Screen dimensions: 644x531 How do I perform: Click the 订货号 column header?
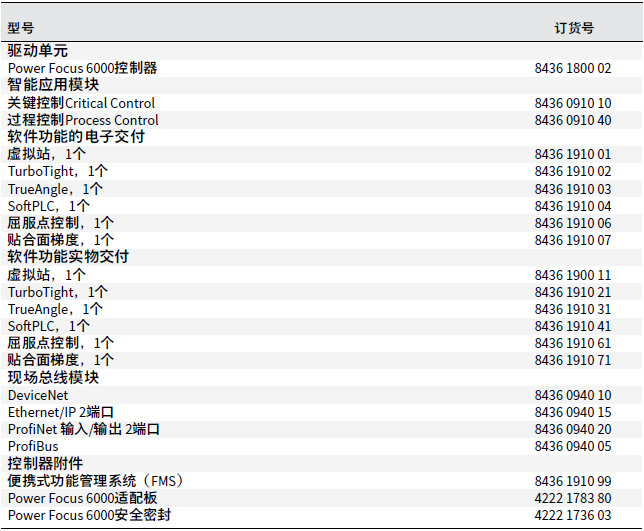(x=574, y=28)
